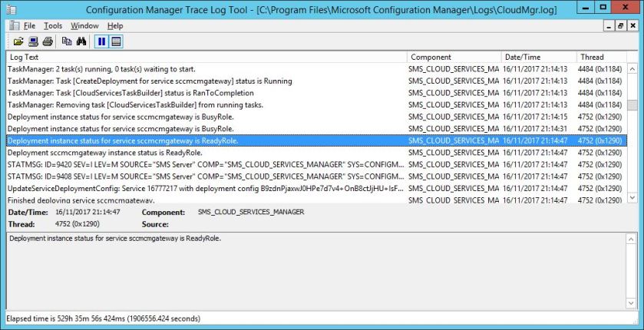Click the details pane log text box
The height and width of the screenshot is (330, 644).
click(316, 272)
